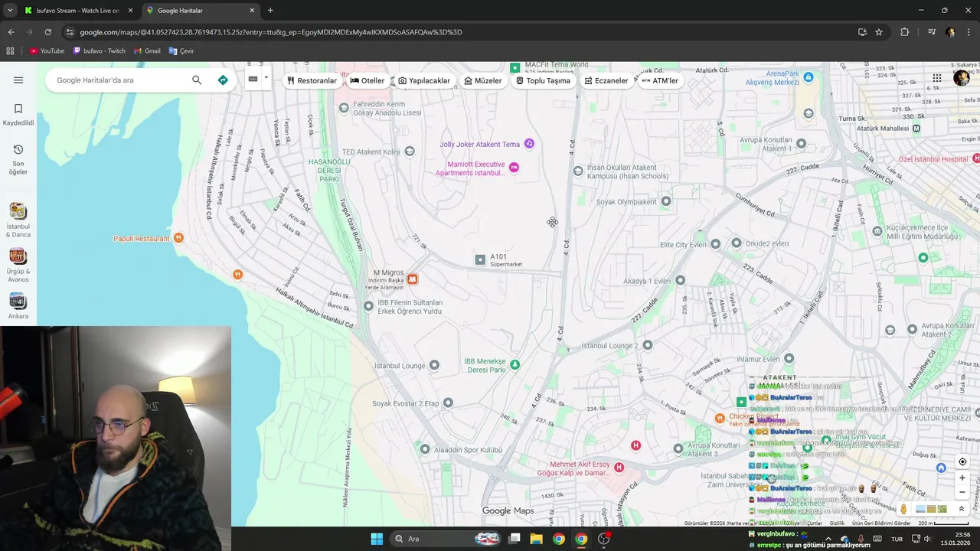The height and width of the screenshot is (551, 980).
Task: Click the Soyak Evostar 2.Etap marker
Action: [x=448, y=403]
